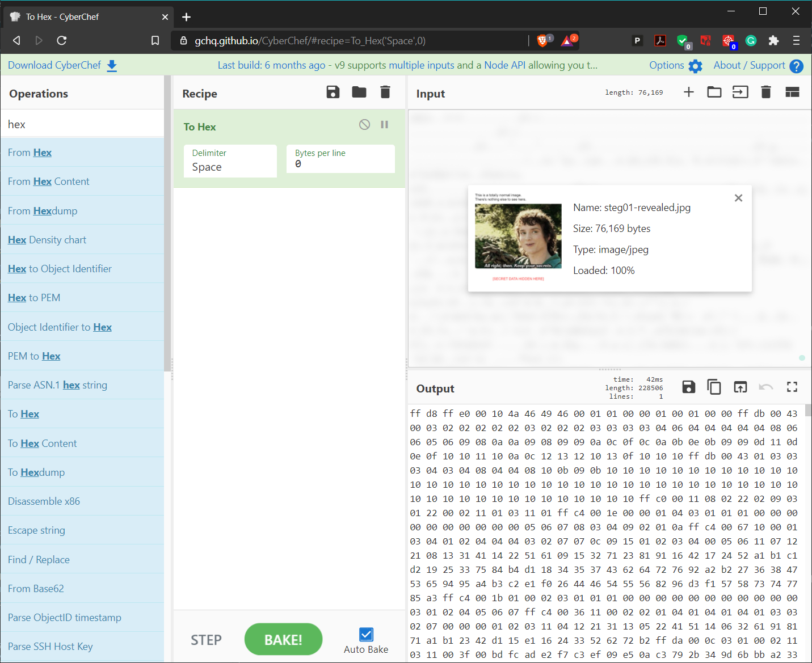Copy raw output to clipboard
This screenshot has height=663, width=812.
click(x=714, y=387)
